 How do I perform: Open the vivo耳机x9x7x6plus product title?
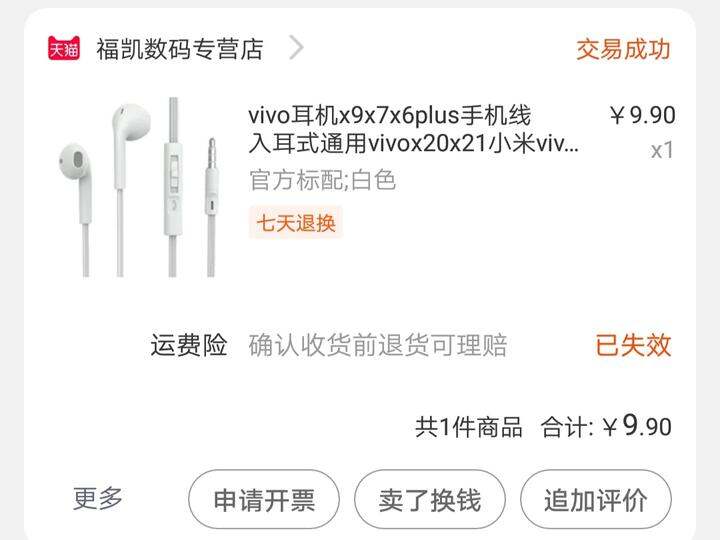(413, 129)
